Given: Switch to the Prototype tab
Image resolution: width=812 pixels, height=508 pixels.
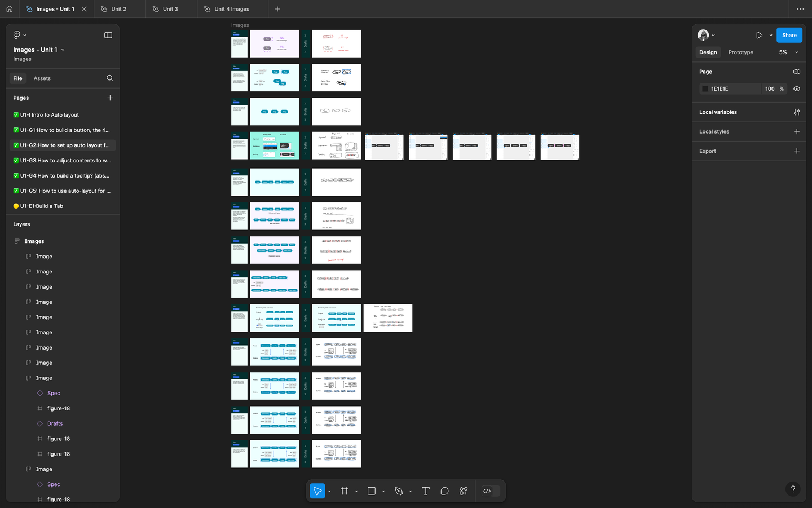Looking at the screenshot, I should click(740, 52).
